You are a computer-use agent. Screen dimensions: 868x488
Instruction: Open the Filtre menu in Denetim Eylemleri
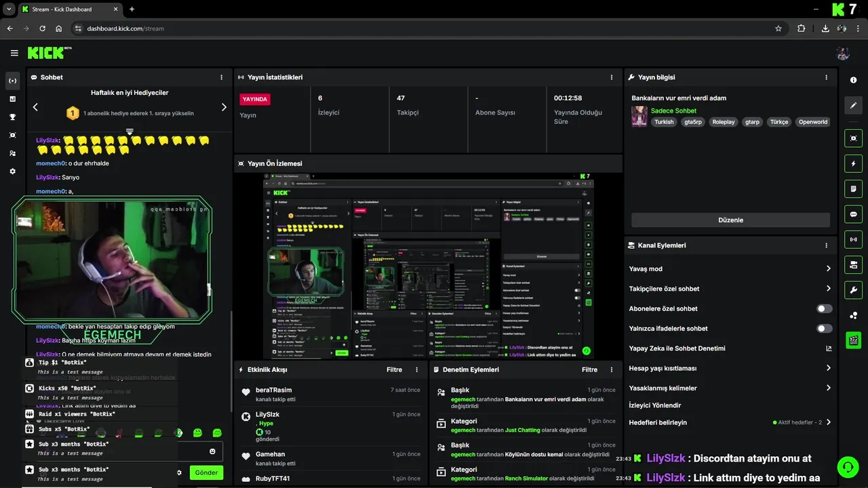tap(589, 369)
